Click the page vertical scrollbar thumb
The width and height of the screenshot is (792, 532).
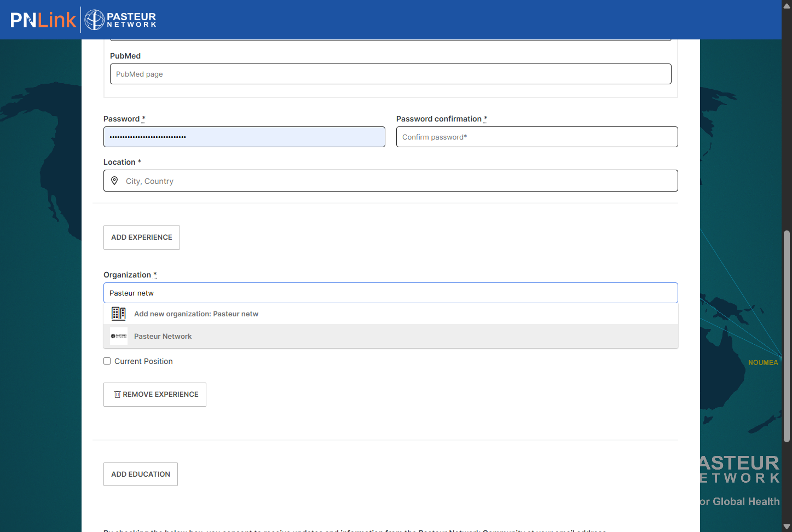(x=787, y=336)
